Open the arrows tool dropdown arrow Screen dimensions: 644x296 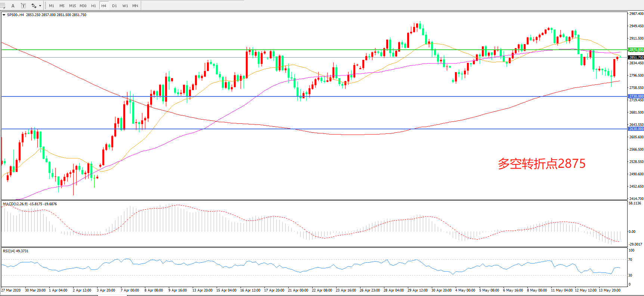click(40, 6)
